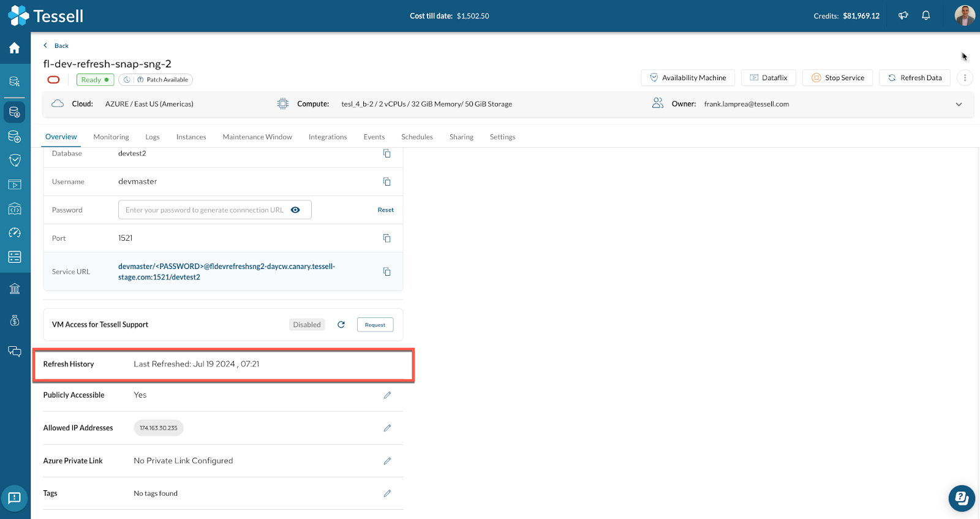Open the play-screen Dataflix sidebar icon

click(15, 184)
